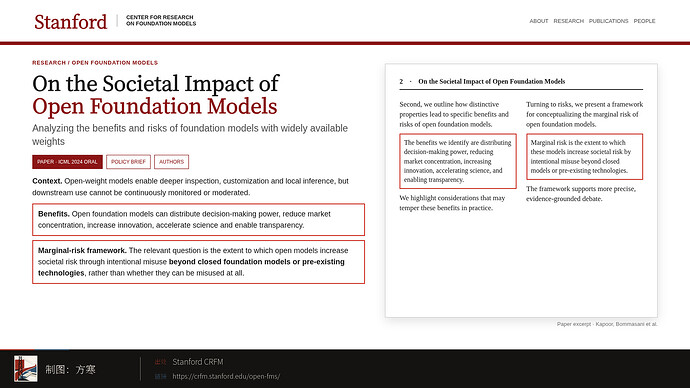Open the POLICY BRIEF button
This screenshot has height=388, width=690.
(x=128, y=162)
